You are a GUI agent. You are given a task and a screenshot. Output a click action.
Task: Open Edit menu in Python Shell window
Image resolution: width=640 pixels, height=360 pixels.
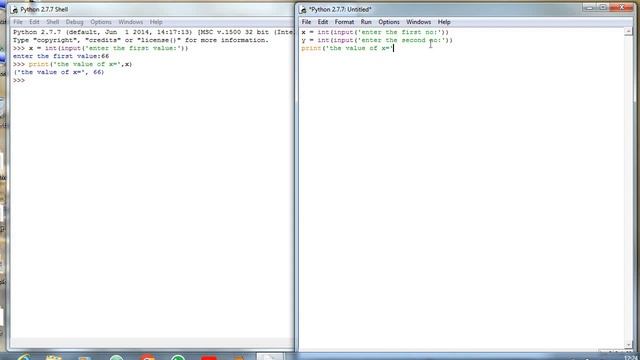click(x=34, y=22)
